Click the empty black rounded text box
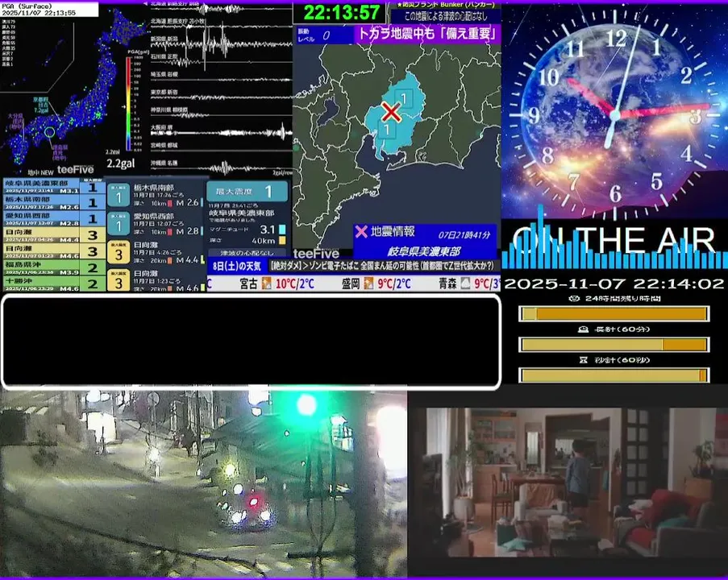 (252, 341)
